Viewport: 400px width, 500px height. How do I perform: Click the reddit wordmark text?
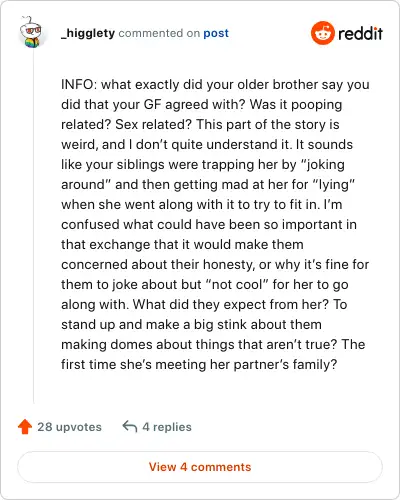point(360,33)
